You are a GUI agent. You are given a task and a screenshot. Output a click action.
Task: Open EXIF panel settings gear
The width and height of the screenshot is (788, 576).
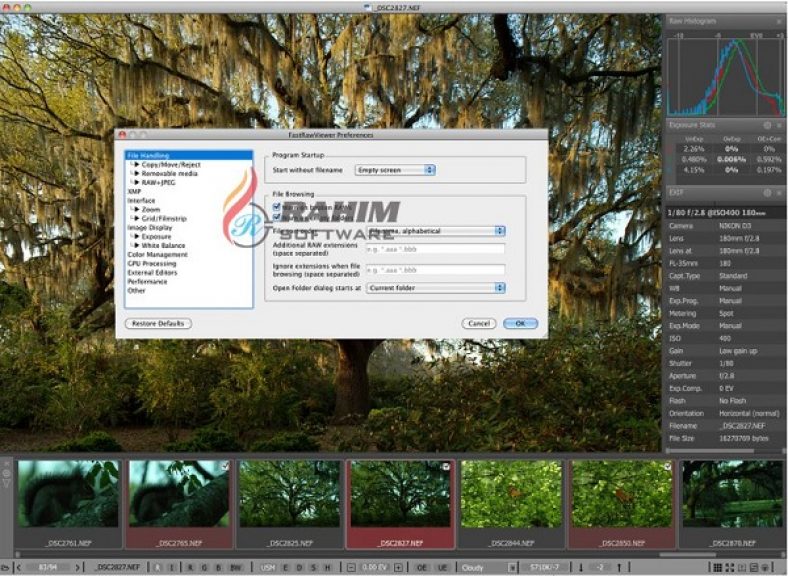point(766,192)
